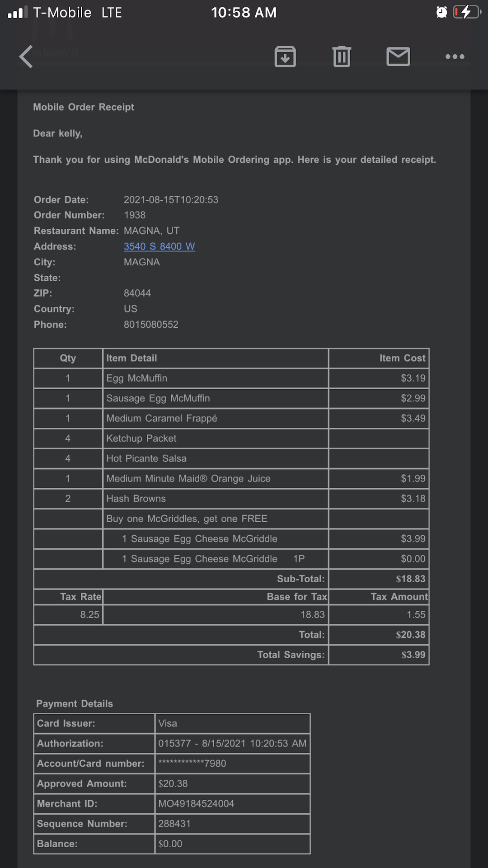Tap the Total Savings $3.99 value

[413, 655]
